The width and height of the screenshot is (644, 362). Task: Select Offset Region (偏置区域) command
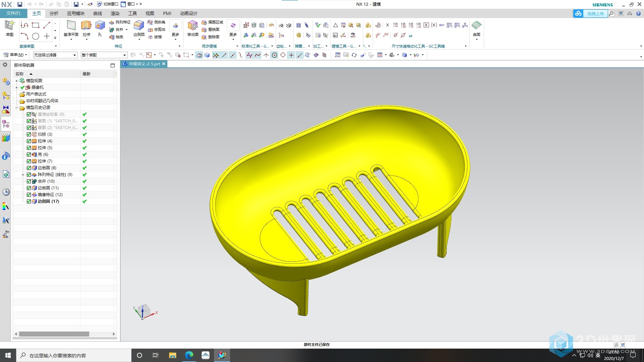(x=212, y=22)
